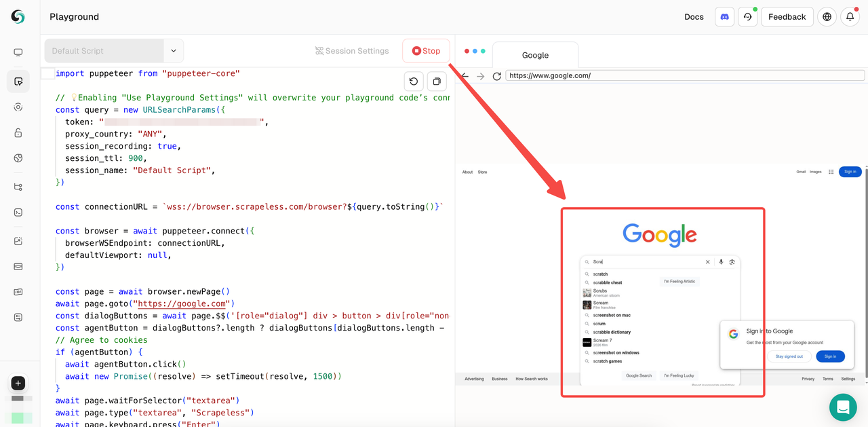This screenshot has height=427, width=868.
Task: Click the black plus button in sidebar
Action: 18,383
